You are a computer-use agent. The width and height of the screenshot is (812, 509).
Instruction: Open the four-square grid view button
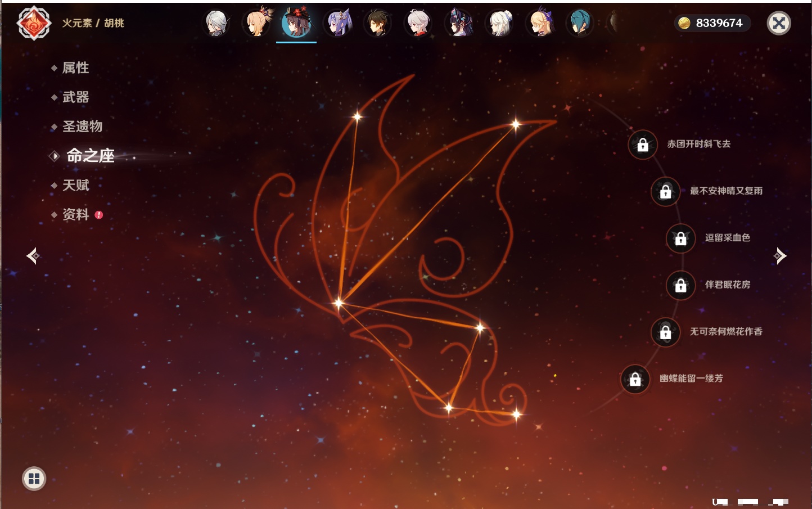[34, 479]
